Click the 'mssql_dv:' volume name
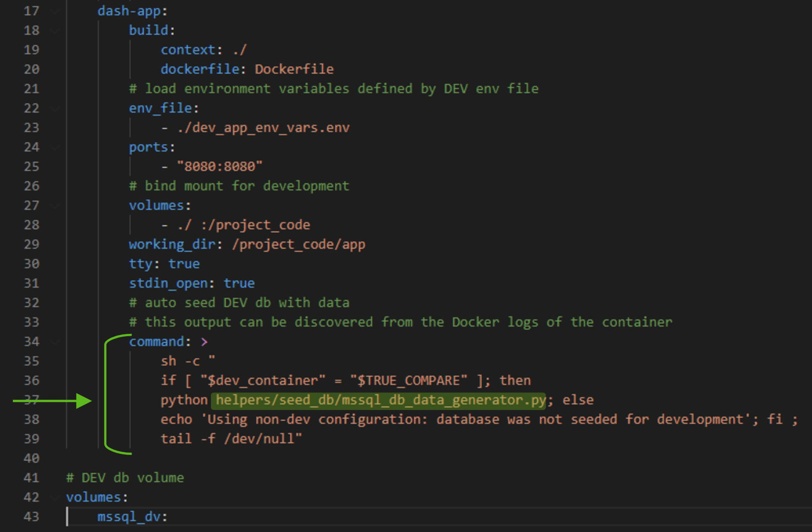 pyautogui.click(x=133, y=517)
